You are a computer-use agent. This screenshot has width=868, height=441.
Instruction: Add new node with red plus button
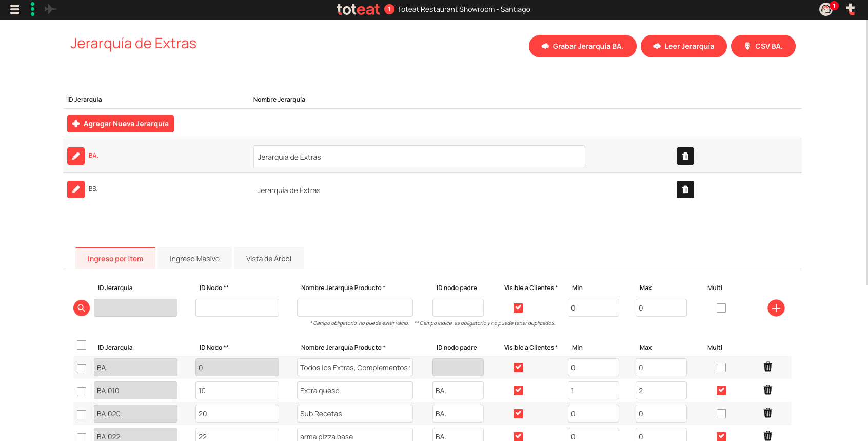(x=776, y=308)
